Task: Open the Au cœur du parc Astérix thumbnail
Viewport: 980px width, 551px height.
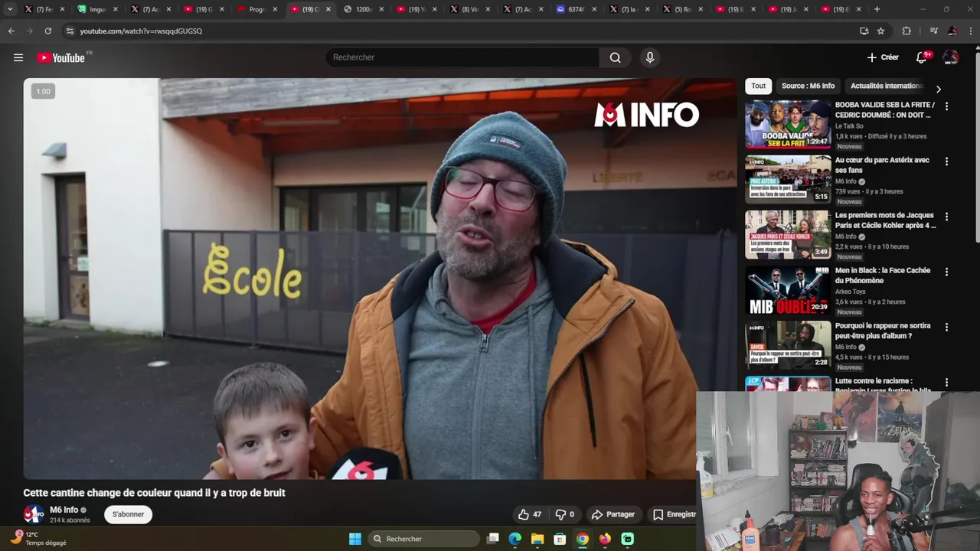Action: coord(788,179)
